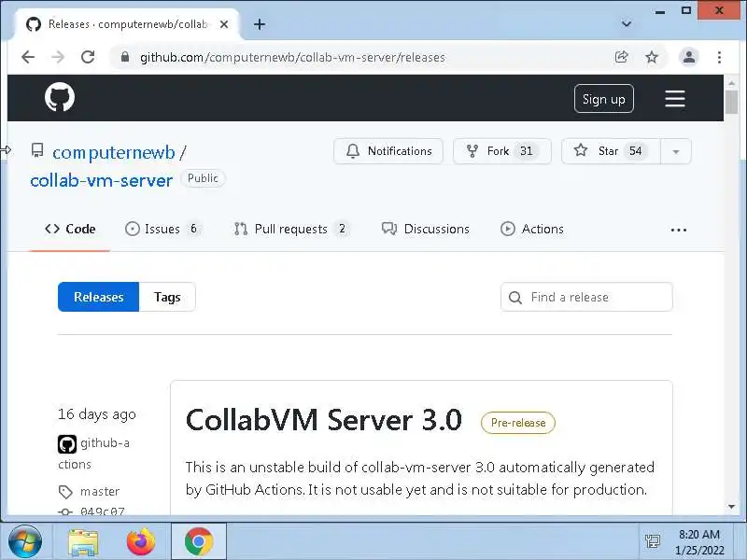This screenshot has width=747, height=560.
Task: Click the Find a release search field
Action: click(586, 297)
